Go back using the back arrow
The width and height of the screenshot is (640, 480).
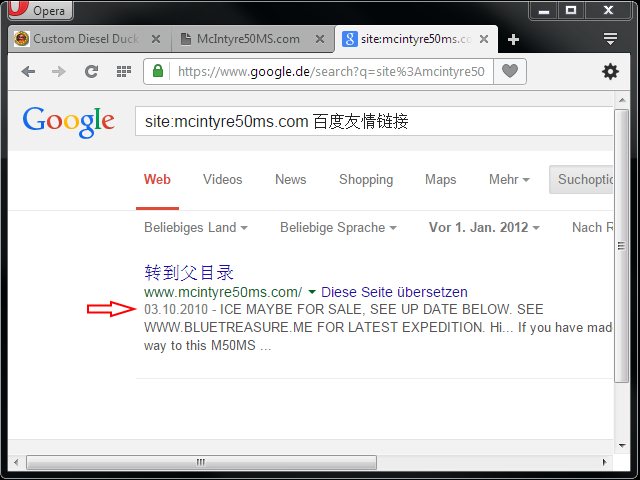[x=28, y=72]
